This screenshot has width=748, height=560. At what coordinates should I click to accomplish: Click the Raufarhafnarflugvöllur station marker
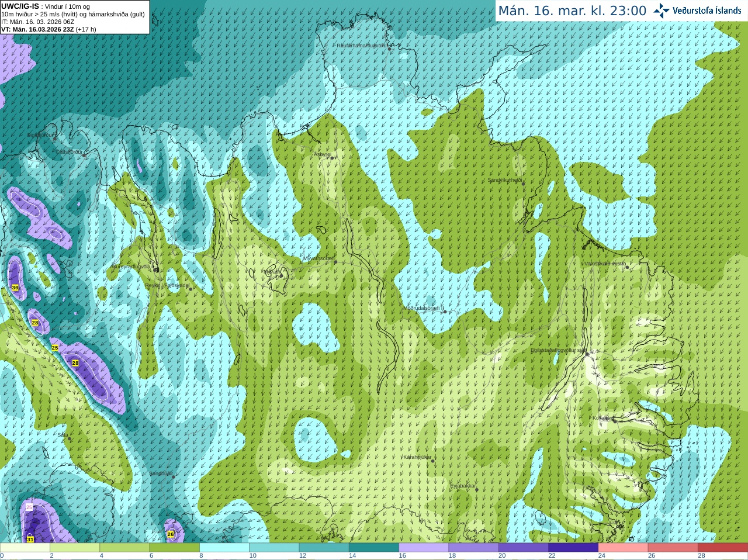tap(390, 49)
